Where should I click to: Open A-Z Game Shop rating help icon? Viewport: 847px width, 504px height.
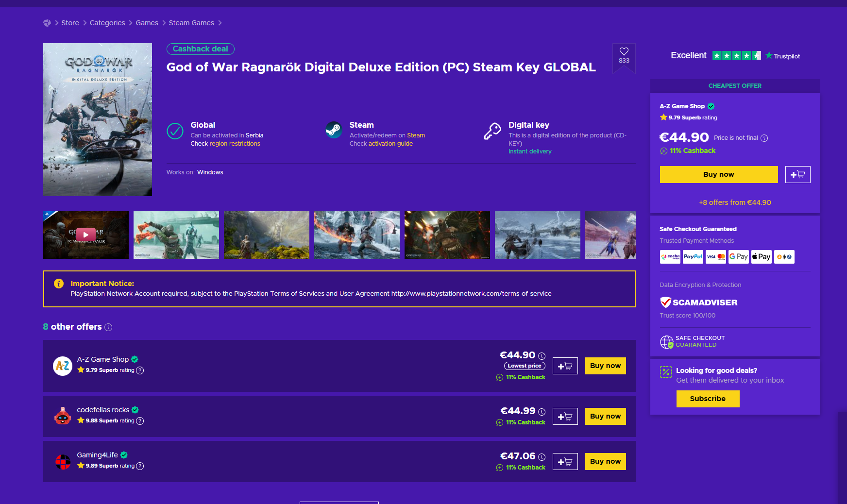coord(140,370)
